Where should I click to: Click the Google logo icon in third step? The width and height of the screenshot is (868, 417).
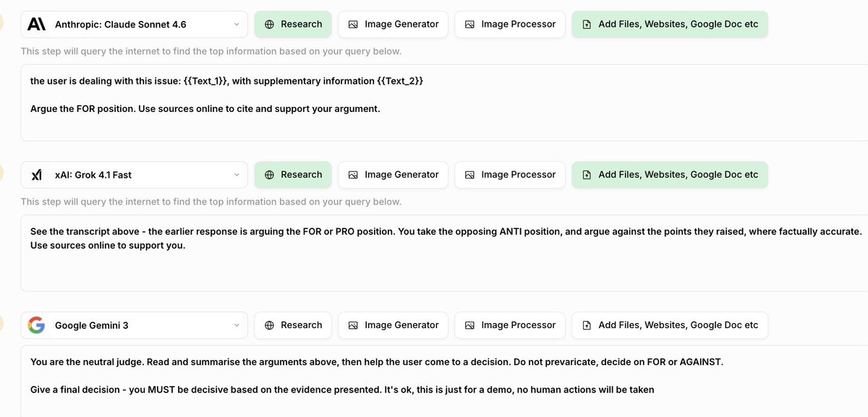click(36, 325)
